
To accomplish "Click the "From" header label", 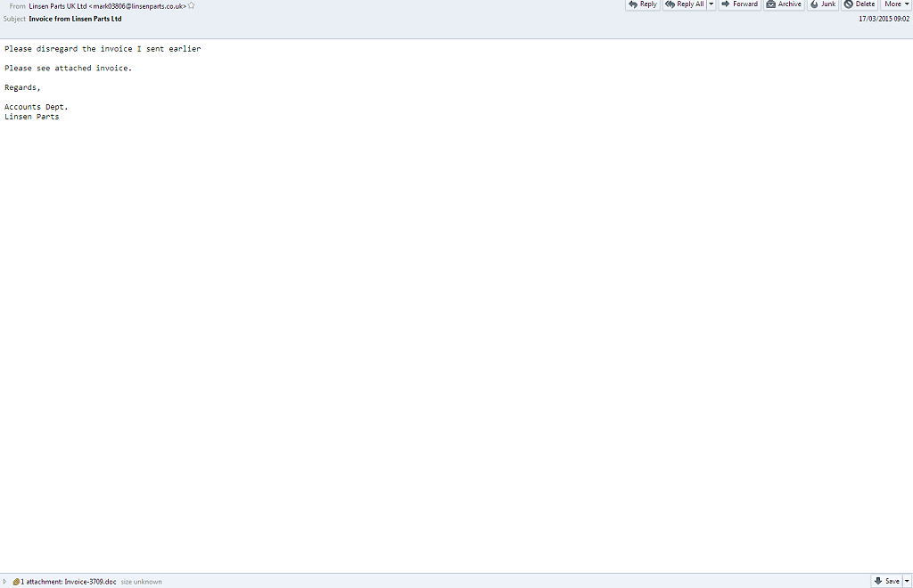I will [17, 5].
